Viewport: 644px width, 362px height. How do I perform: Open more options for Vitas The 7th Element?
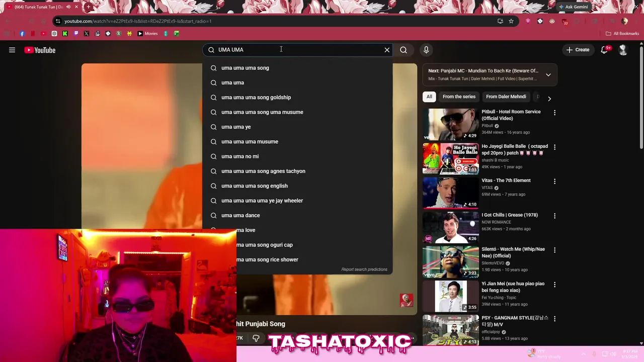554,182
